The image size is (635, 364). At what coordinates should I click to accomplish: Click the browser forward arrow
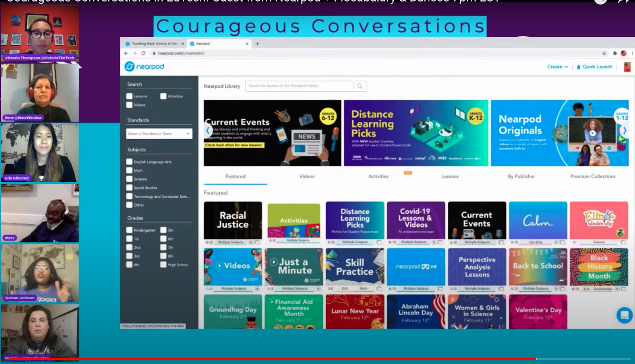(135, 53)
